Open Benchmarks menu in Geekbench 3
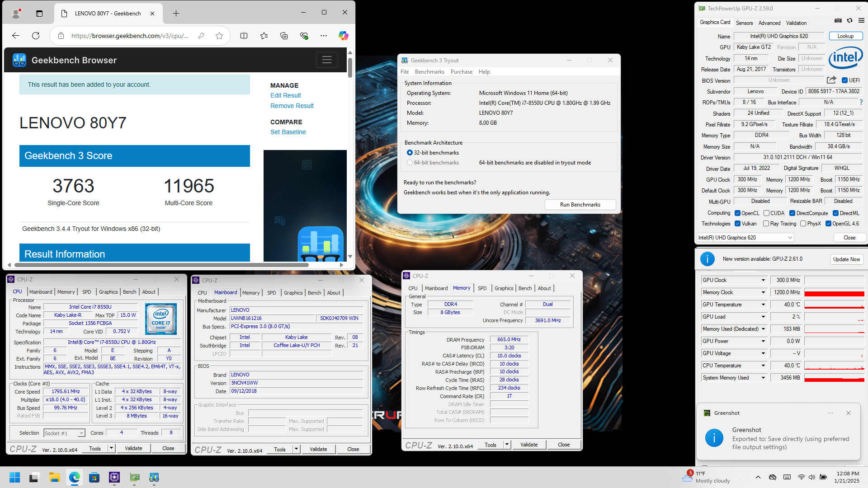 (x=429, y=72)
